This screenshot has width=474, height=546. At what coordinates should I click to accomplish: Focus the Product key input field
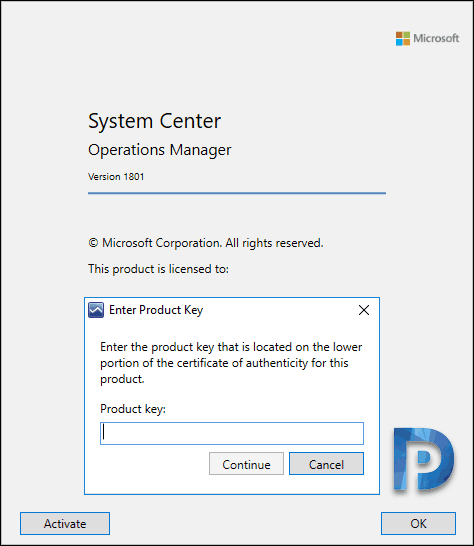232,434
